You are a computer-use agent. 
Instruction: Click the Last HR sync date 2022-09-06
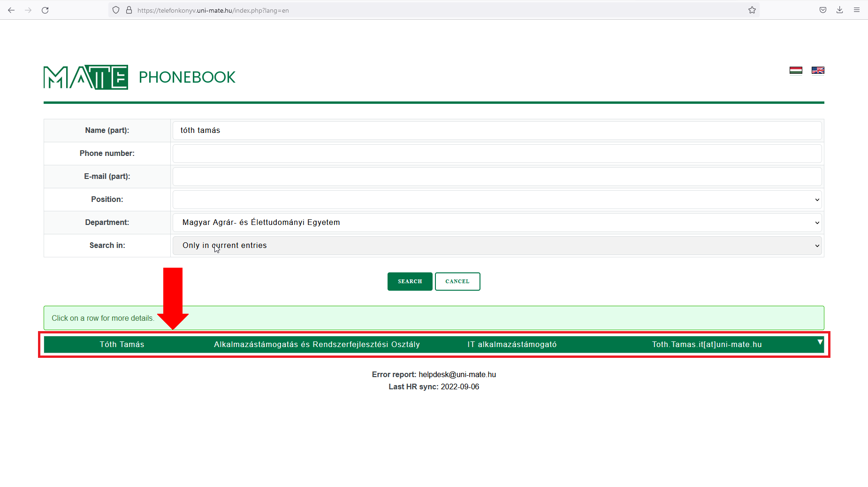[460, 387]
